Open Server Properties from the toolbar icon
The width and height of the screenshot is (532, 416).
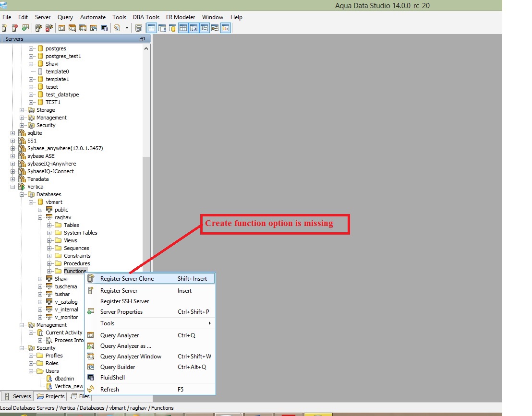25,28
